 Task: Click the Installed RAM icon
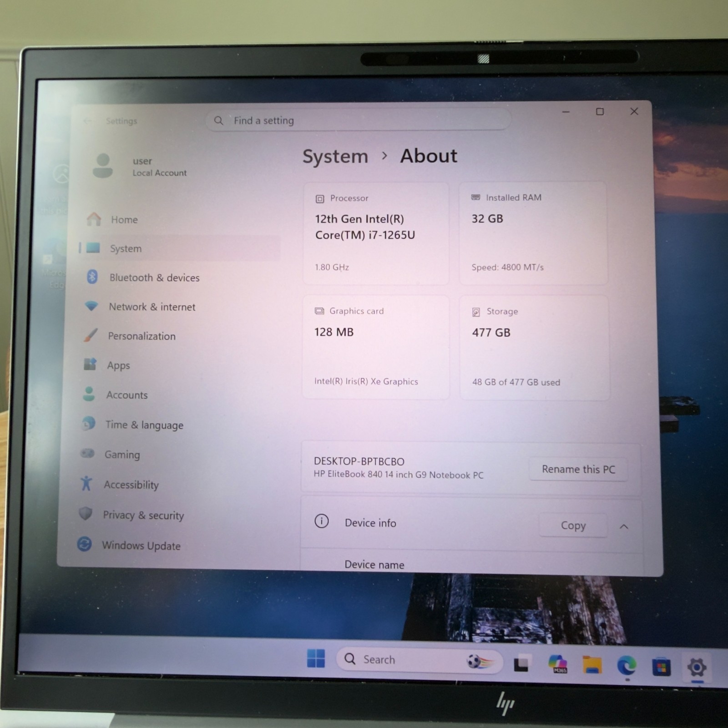click(475, 197)
